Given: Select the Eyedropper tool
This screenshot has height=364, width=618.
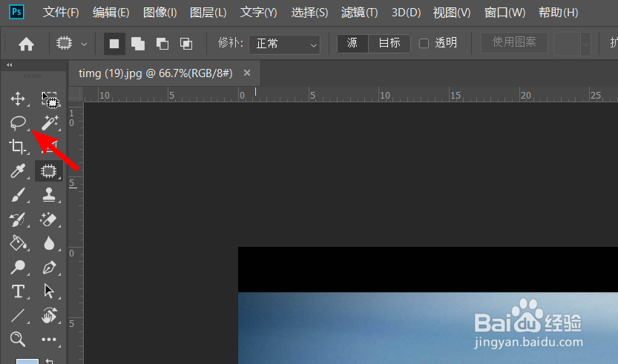Looking at the screenshot, I should click(x=18, y=171).
